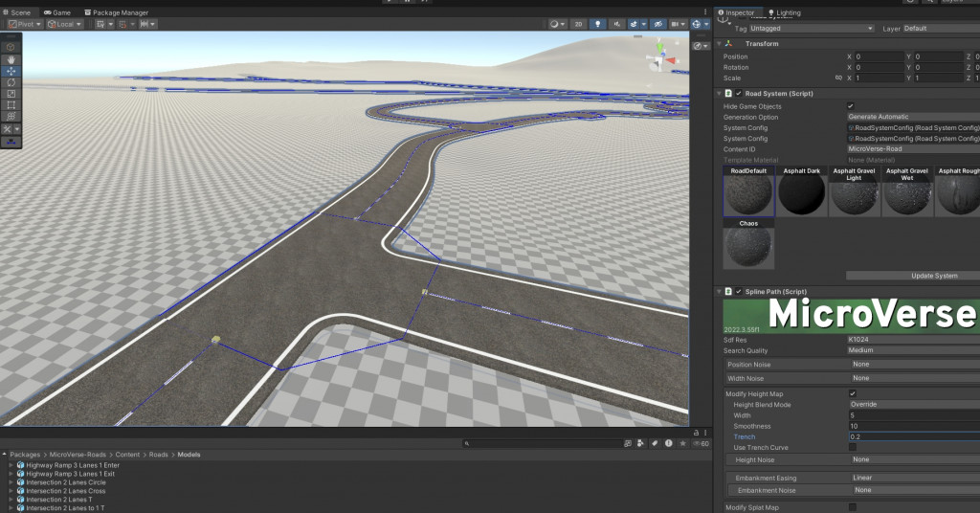Select the Move tool

tap(11, 71)
